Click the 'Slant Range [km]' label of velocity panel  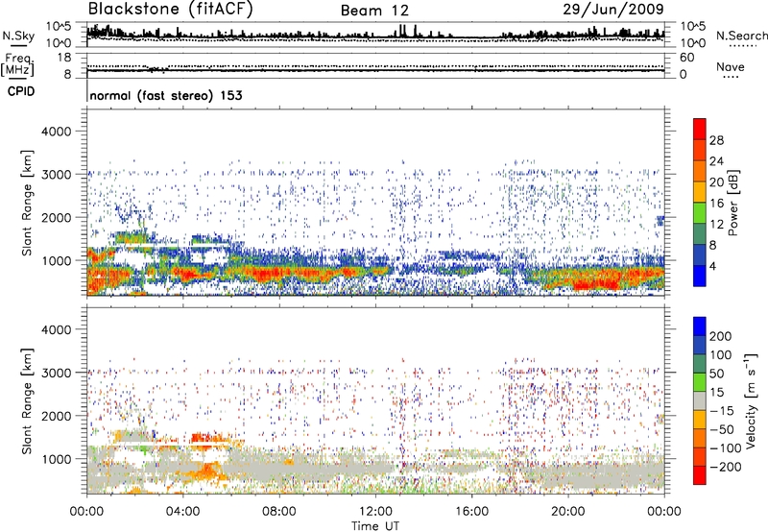27,401
